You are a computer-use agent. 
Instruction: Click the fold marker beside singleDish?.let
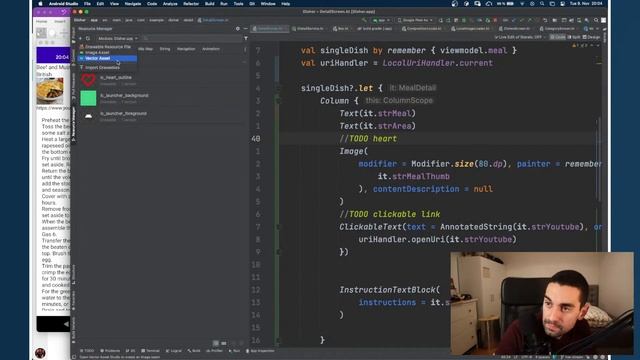279,88
